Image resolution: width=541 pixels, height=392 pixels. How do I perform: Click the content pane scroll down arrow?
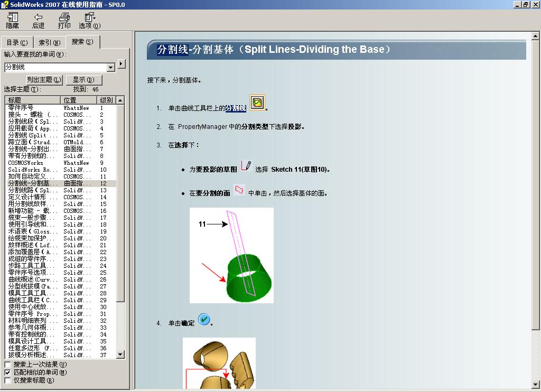pyautogui.click(x=536, y=385)
